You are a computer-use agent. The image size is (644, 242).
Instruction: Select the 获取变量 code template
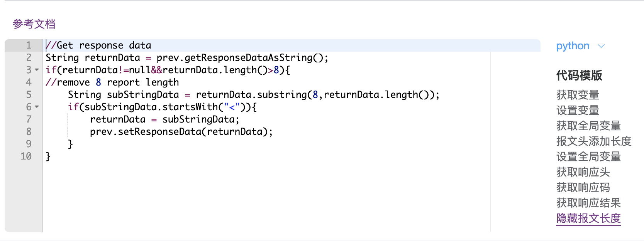click(577, 95)
